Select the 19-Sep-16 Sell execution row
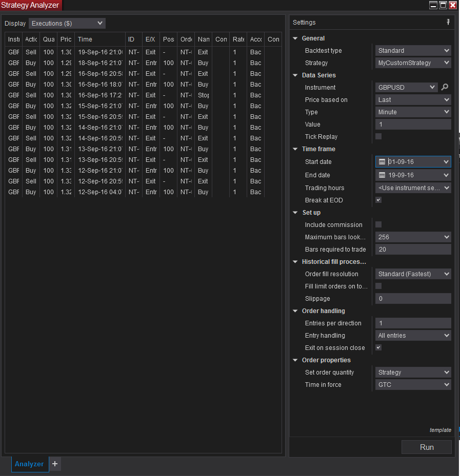 144,52
